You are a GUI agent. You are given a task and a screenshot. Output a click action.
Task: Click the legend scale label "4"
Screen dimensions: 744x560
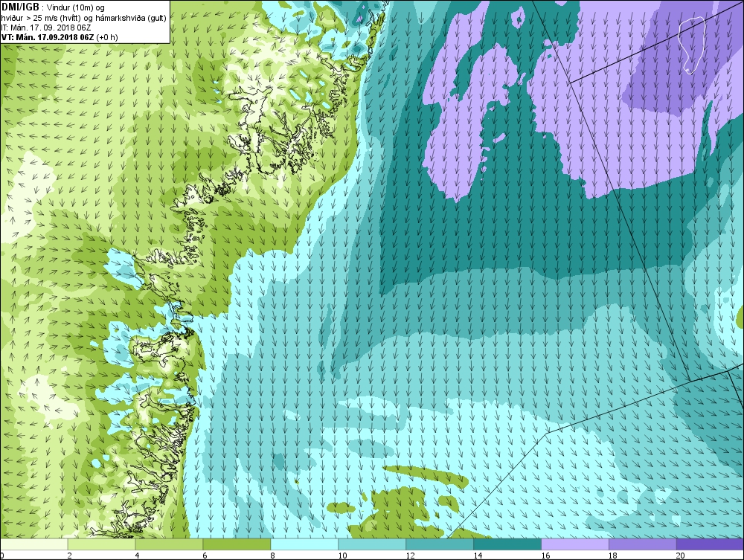click(137, 556)
